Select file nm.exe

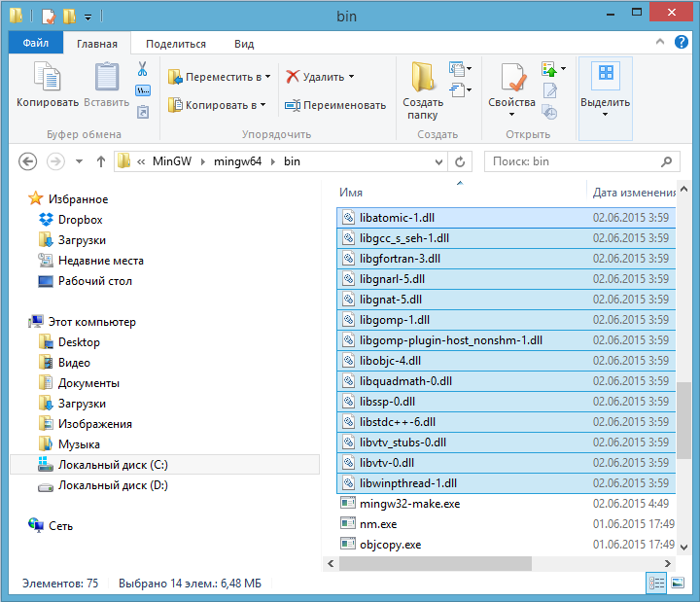coord(506,524)
